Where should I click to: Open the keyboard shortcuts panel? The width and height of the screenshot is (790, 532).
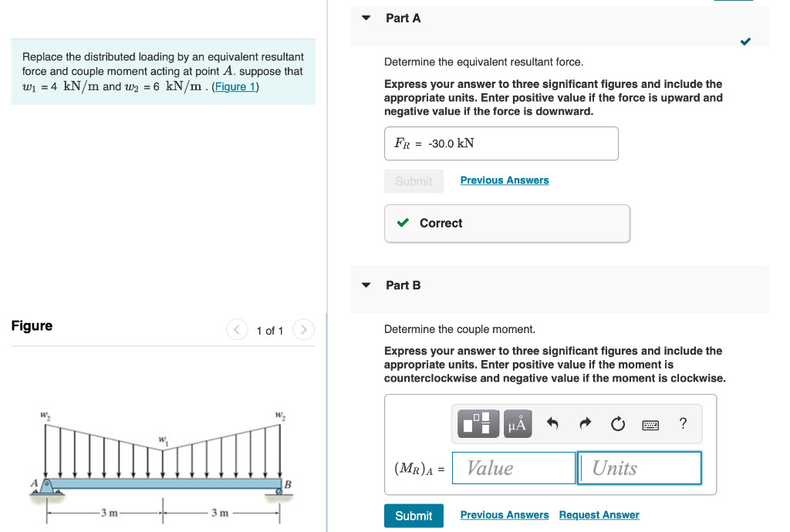650,423
